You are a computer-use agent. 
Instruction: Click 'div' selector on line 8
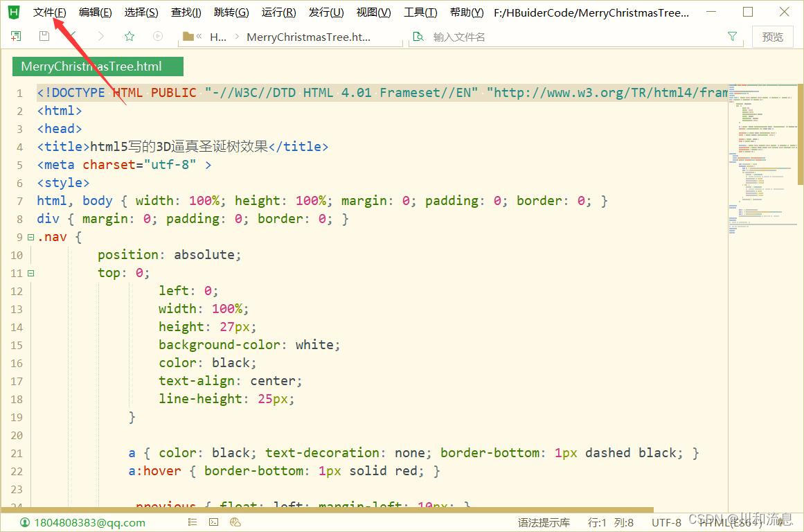(x=48, y=219)
